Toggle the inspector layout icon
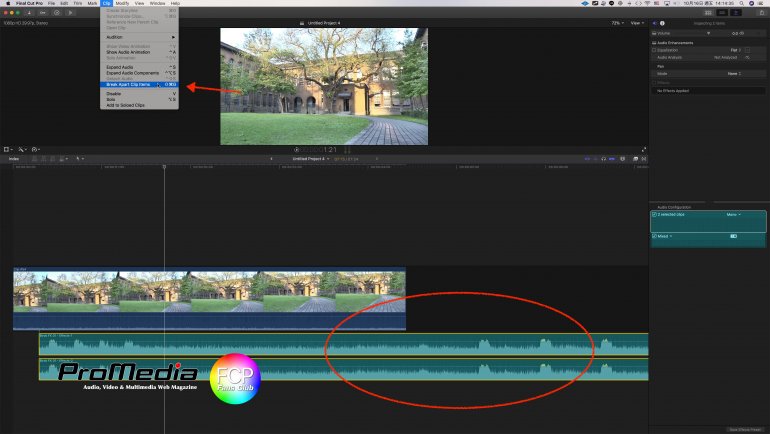770x434 pixels. [736, 13]
